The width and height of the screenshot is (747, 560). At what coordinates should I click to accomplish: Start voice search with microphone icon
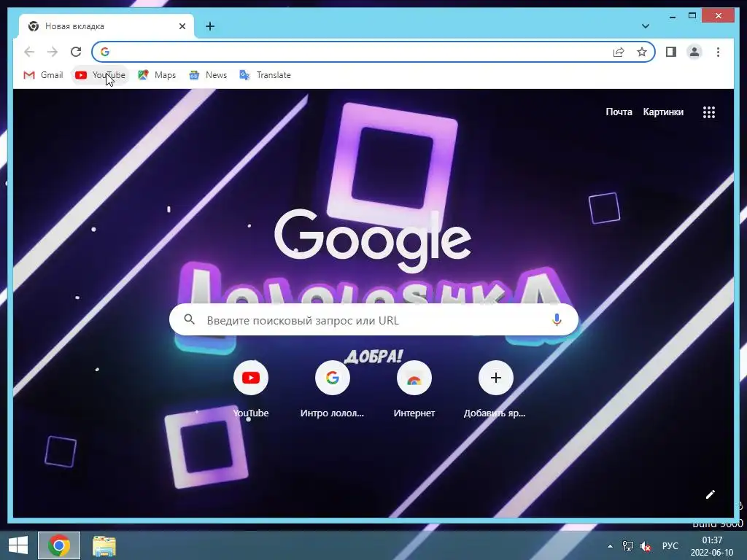click(557, 319)
